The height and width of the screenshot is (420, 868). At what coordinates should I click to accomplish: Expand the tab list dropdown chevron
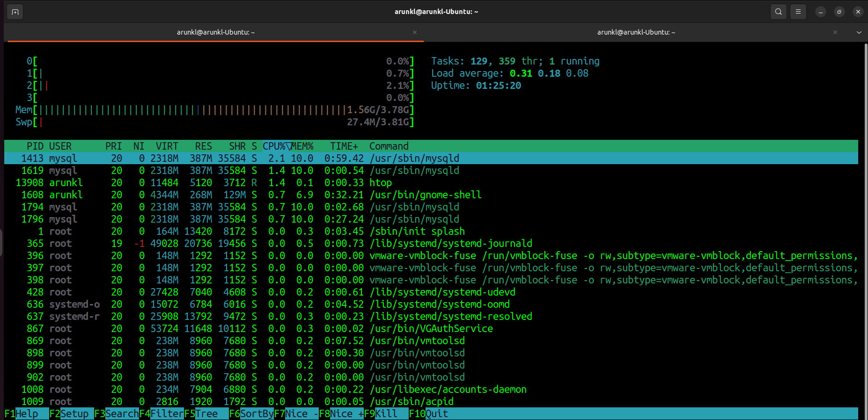click(x=859, y=32)
